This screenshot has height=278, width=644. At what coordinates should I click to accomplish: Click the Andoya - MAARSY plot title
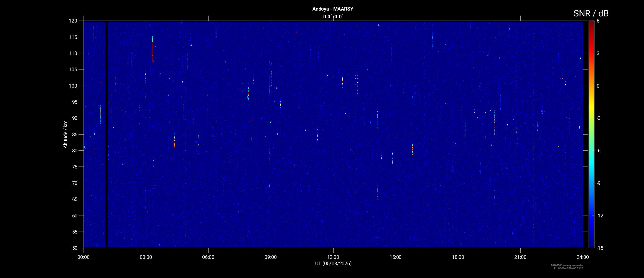[333, 9]
